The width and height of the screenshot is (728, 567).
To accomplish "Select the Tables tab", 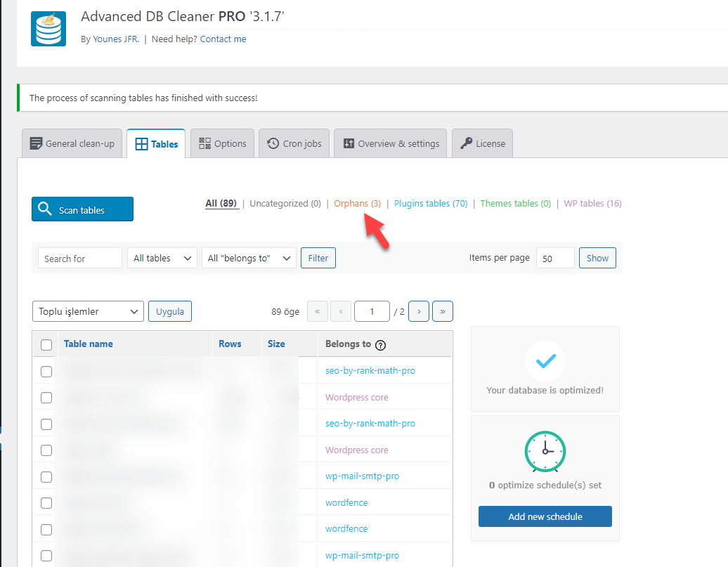I will coord(156,144).
